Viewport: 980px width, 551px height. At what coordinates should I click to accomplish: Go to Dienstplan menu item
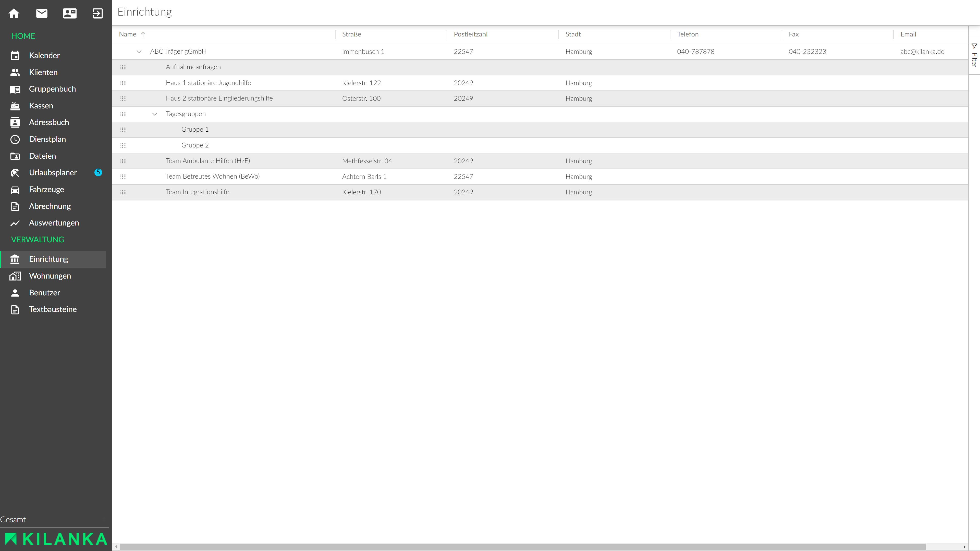[47, 139]
